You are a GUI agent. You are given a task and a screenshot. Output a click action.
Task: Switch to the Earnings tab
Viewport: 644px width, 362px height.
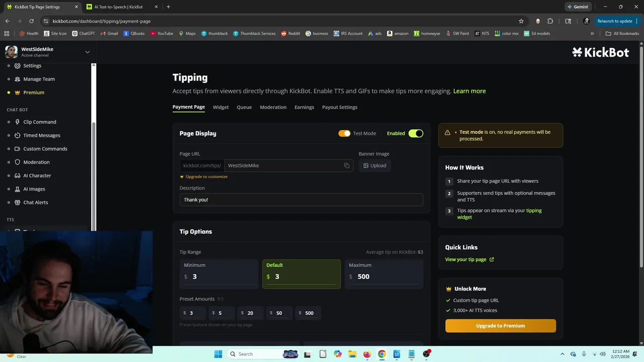pyautogui.click(x=304, y=107)
